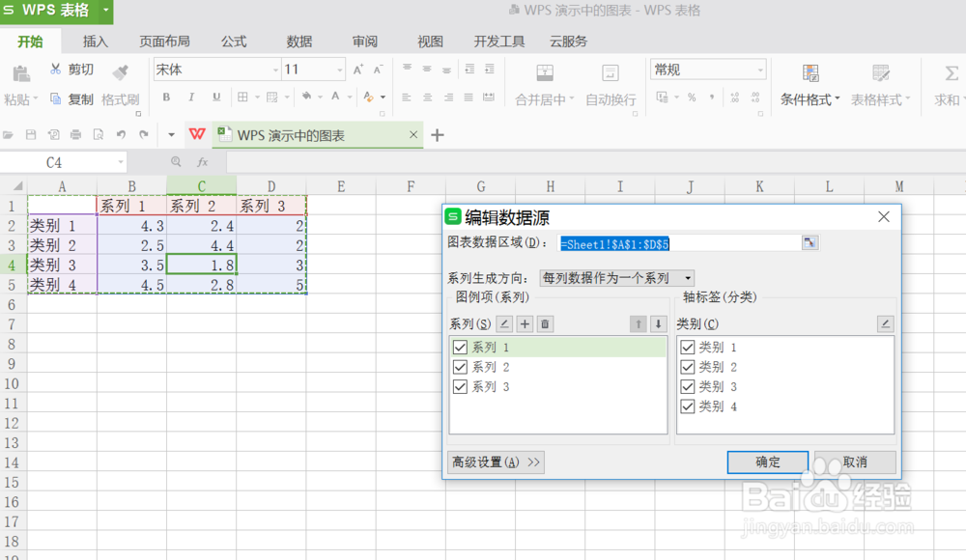
Task: Click the add series plus icon
Action: [523, 323]
